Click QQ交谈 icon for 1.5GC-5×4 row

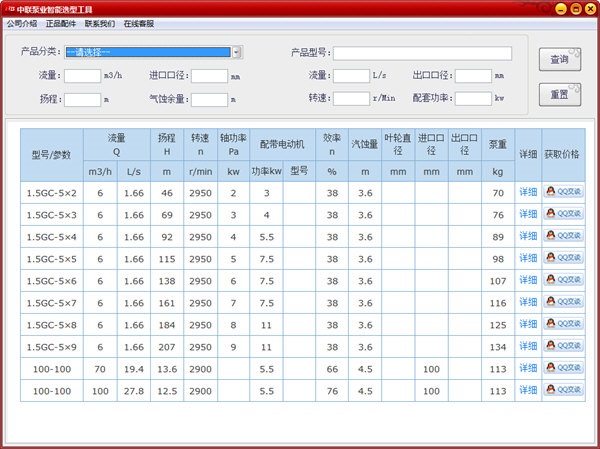point(564,236)
